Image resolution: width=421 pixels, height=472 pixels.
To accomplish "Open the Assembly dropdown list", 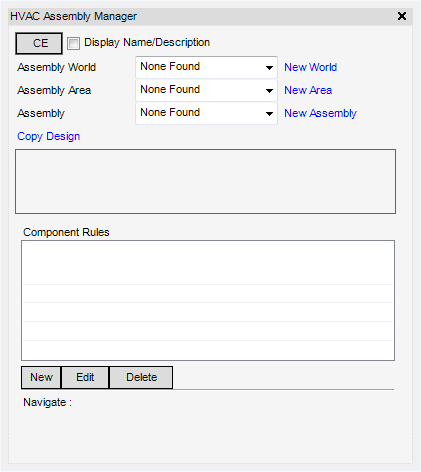I will [206, 113].
